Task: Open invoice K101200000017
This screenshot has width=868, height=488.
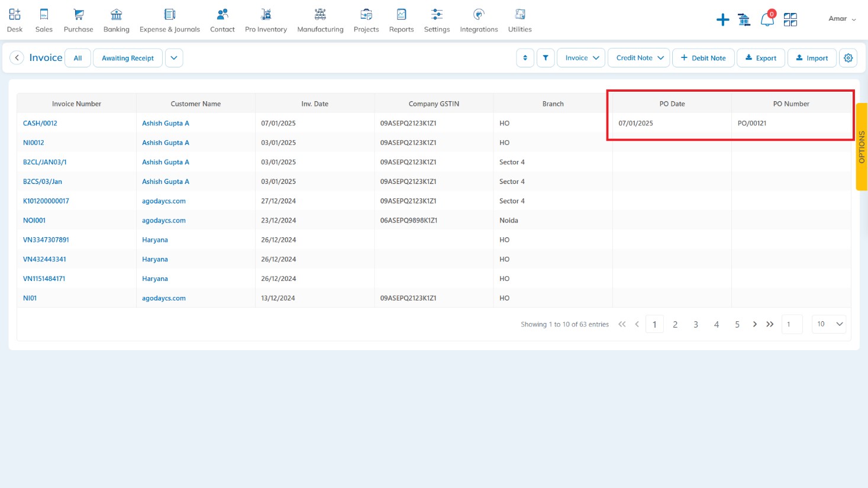Action: tap(46, 201)
